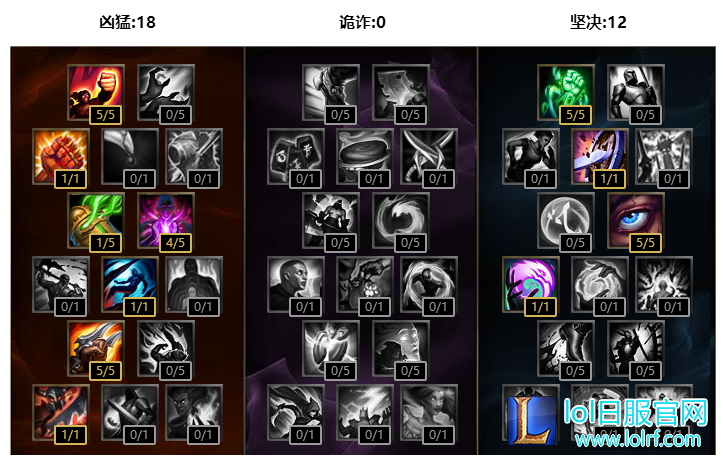Click the grey swirling vortex mastery 0/5
The height and width of the screenshot is (460, 723).
click(x=401, y=221)
